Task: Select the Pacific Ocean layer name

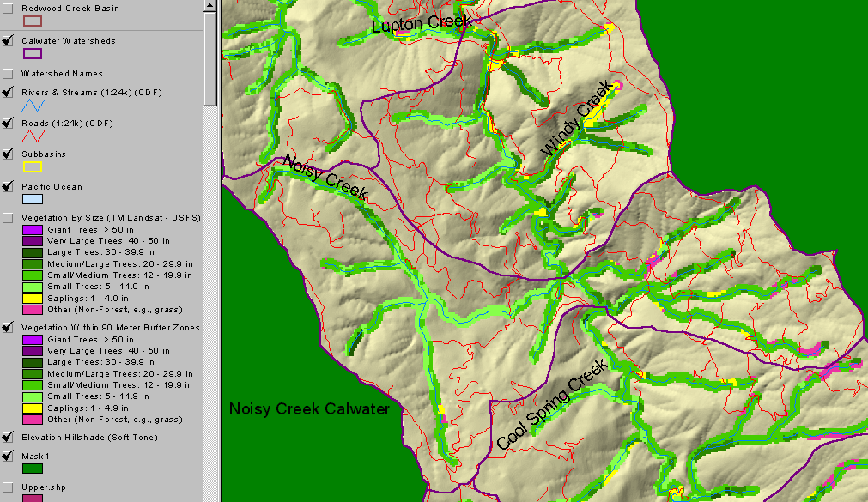Action: pyautogui.click(x=52, y=187)
